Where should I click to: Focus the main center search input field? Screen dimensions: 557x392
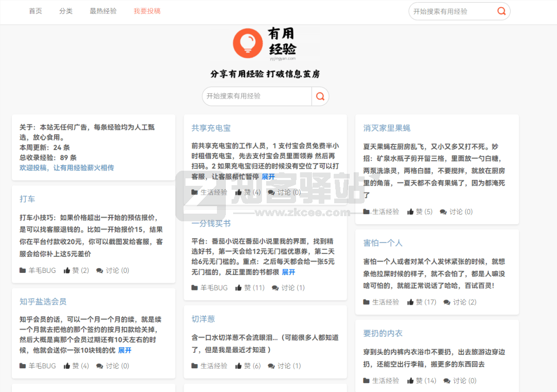[x=257, y=96]
